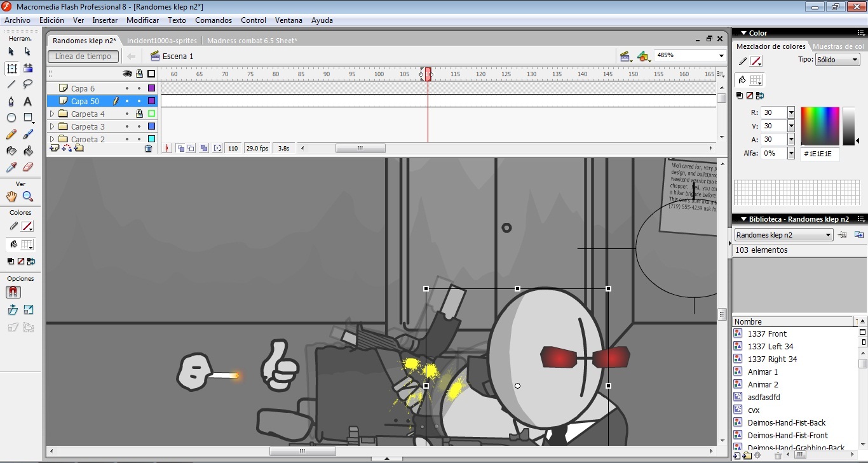This screenshot has height=463, width=868.
Task: Click the rainbow color picker field
Action: pyautogui.click(x=820, y=126)
